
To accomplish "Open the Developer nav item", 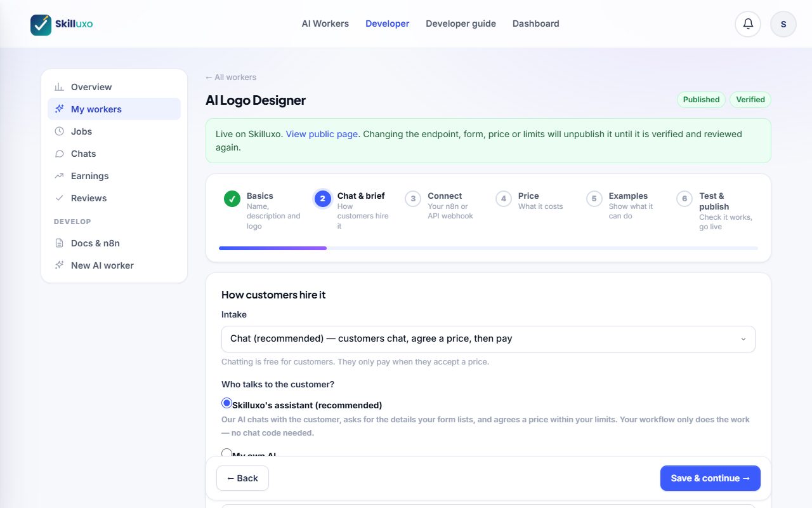I will pos(388,23).
